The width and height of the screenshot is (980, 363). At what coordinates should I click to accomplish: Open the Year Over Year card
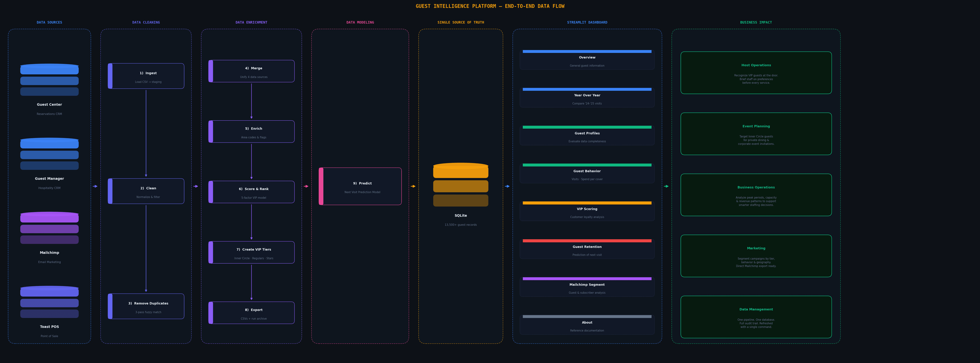[x=587, y=98]
